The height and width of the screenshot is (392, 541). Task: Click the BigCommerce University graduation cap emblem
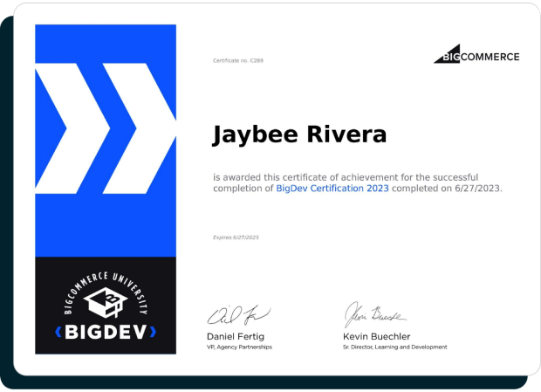pyautogui.click(x=106, y=302)
